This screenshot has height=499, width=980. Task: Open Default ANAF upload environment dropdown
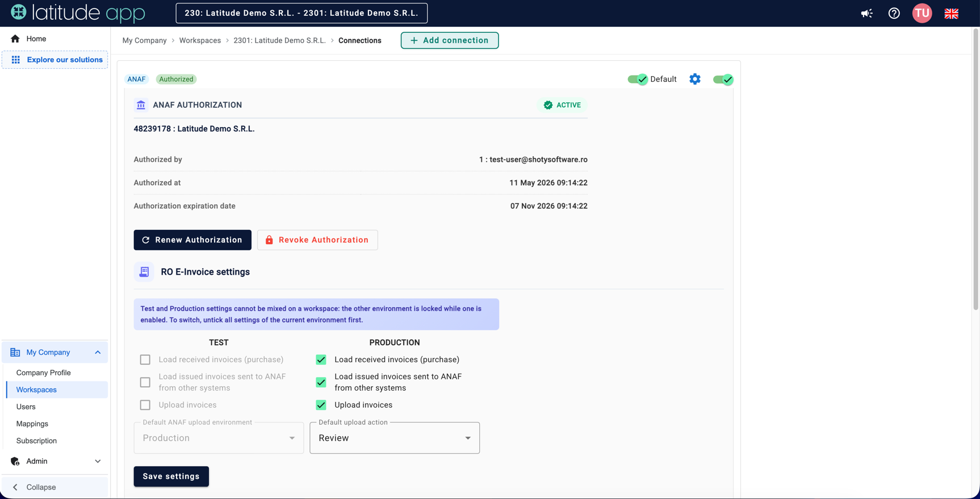click(219, 438)
